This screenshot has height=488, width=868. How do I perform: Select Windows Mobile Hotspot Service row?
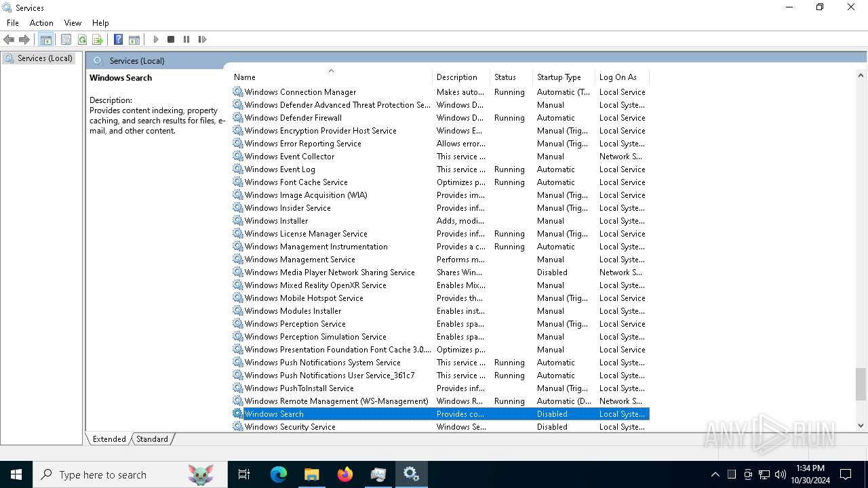point(440,298)
